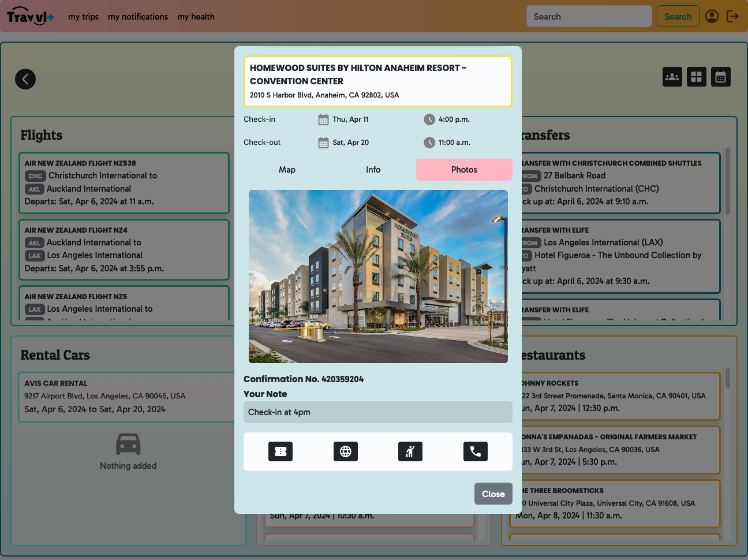Click the logout icon

pyautogui.click(x=732, y=16)
